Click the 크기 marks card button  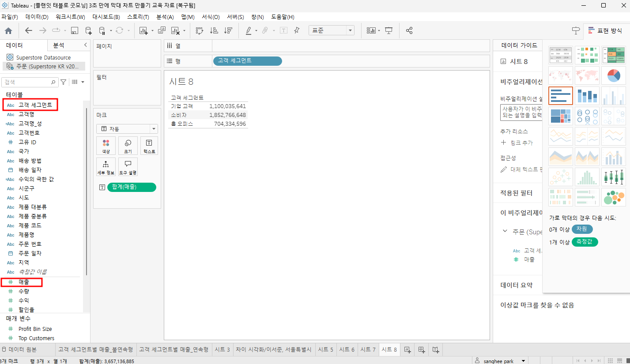128,146
